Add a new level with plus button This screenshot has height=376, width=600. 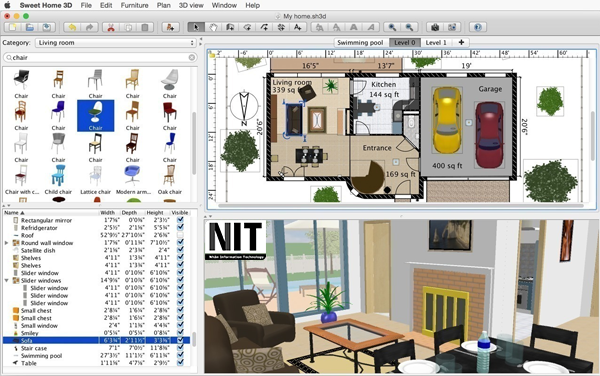click(461, 42)
